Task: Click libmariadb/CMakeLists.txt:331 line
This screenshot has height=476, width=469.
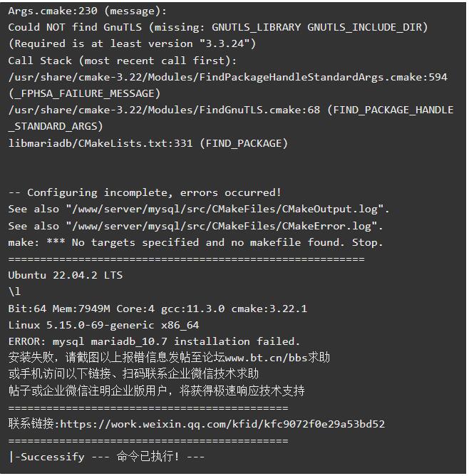Action: [148, 143]
